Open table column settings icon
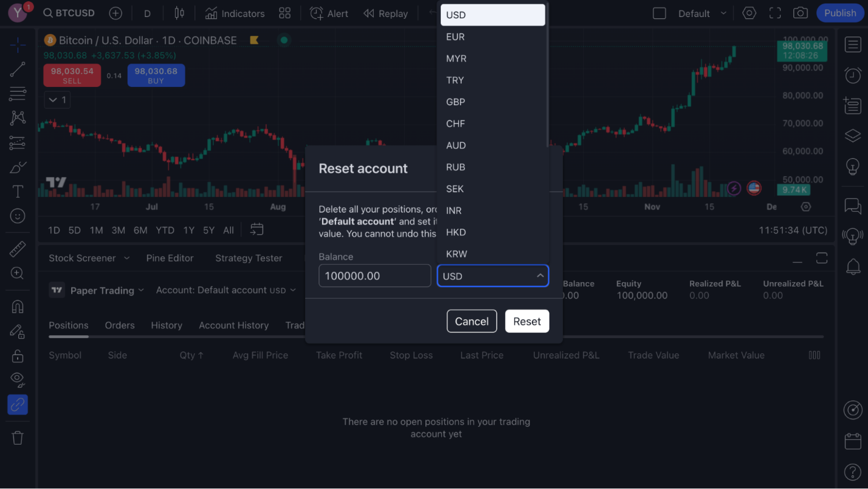Image resolution: width=868 pixels, height=489 pixels. pyautogui.click(x=815, y=355)
